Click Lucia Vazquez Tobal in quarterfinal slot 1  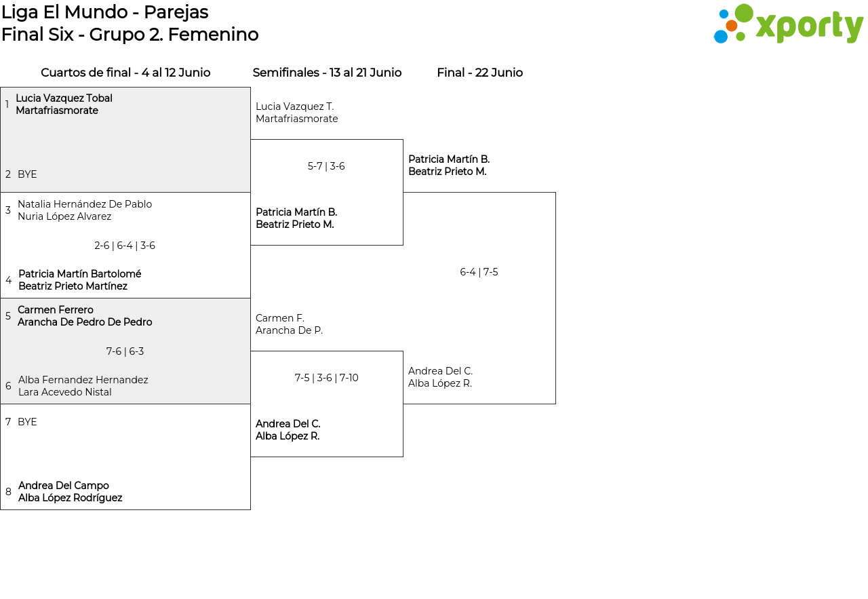point(64,98)
